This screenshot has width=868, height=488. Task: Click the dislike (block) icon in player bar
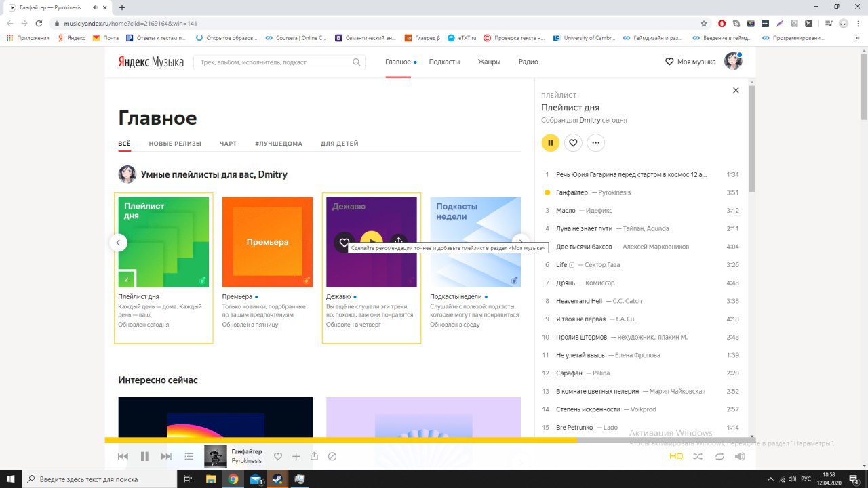tap(332, 457)
